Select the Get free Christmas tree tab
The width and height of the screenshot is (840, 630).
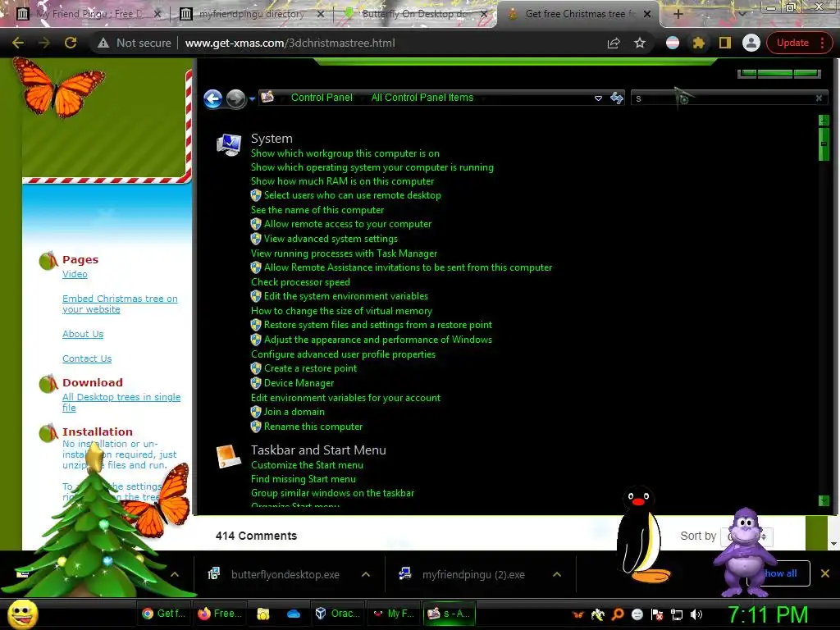(x=578, y=14)
